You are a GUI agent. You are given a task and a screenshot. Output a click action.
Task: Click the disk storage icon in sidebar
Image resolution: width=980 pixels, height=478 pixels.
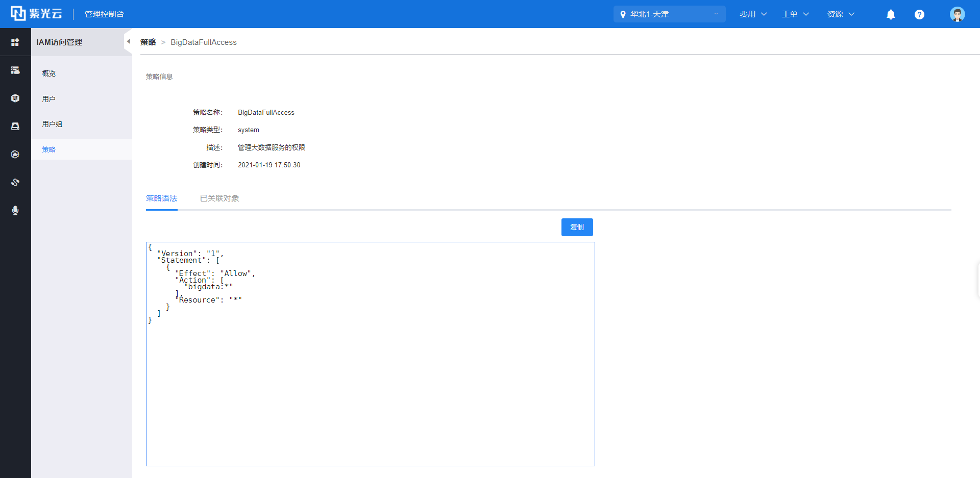pyautogui.click(x=15, y=127)
